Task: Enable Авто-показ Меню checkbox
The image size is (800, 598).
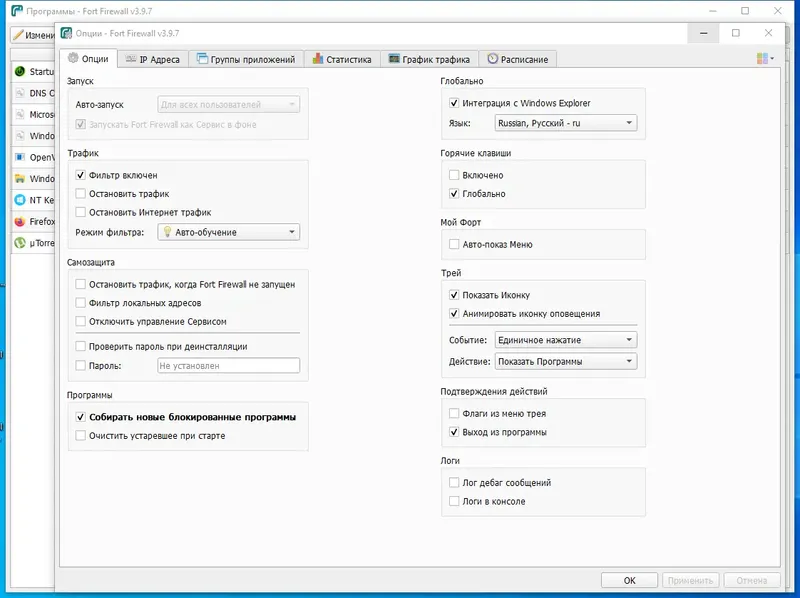Action: (x=454, y=244)
